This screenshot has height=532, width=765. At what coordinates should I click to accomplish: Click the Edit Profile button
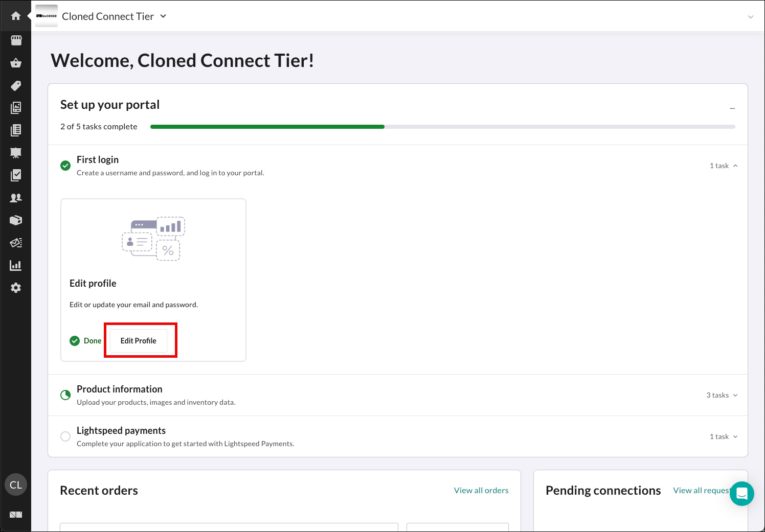tap(139, 341)
